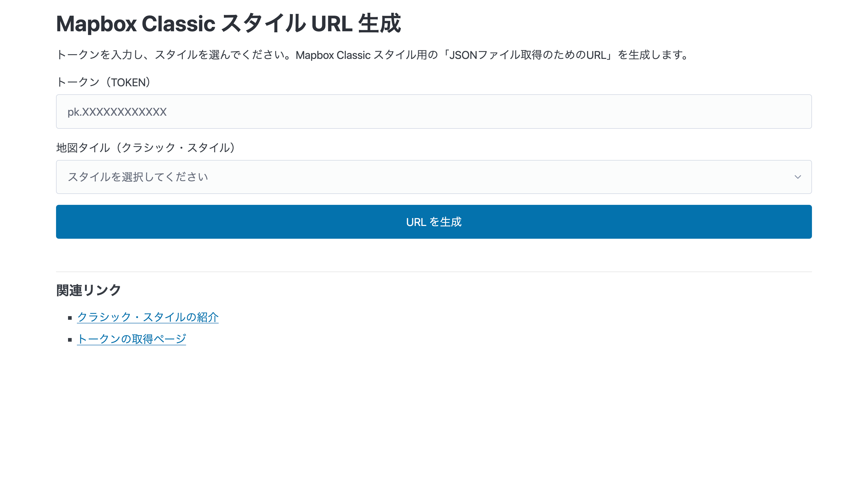This screenshot has width=868, height=491.
Task: Open the クラシック・スタイルの紹介 link
Action: (148, 317)
